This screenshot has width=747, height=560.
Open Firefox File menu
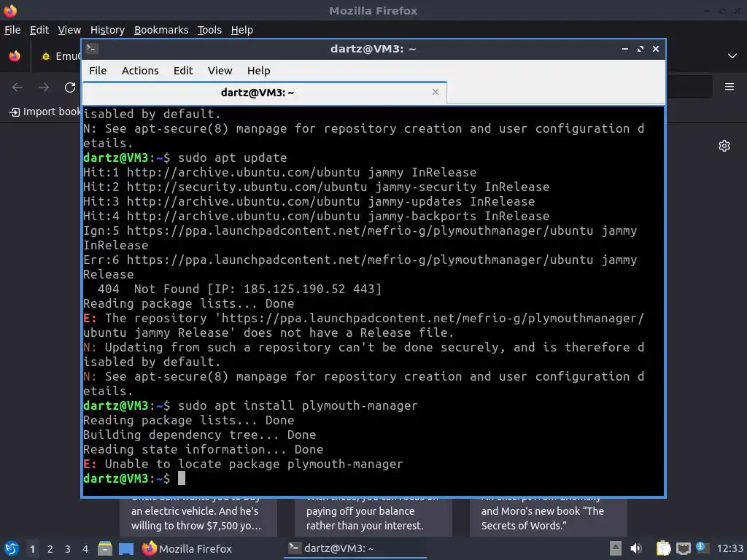pos(12,30)
